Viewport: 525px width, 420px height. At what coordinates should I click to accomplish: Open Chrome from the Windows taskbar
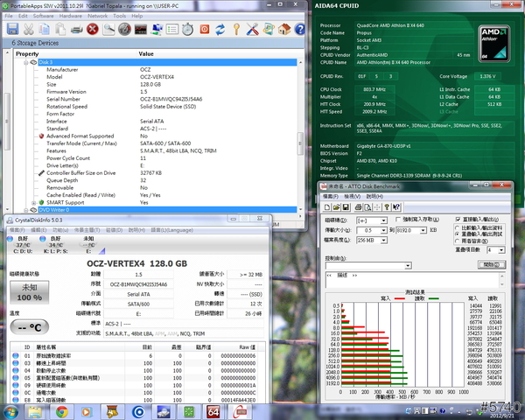(62, 410)
